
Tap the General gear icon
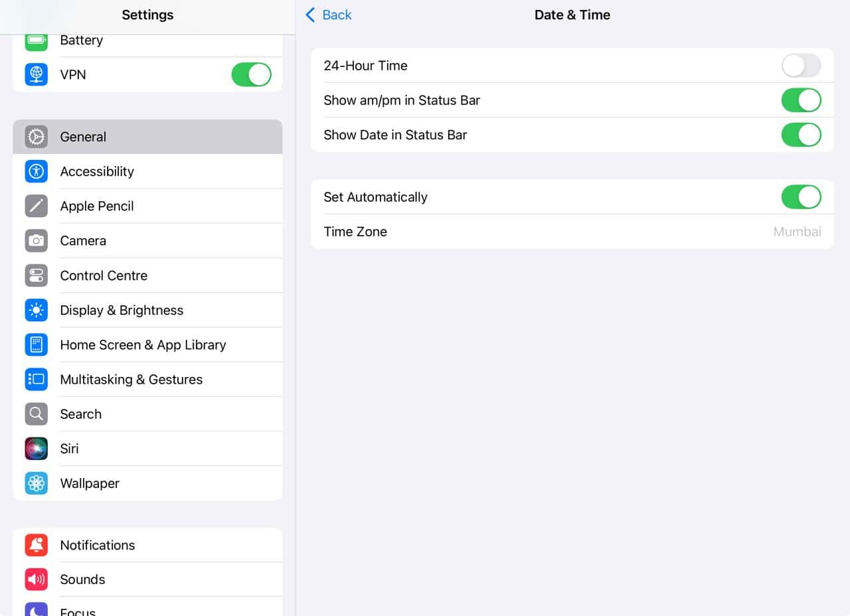click(x=37, y=137)
